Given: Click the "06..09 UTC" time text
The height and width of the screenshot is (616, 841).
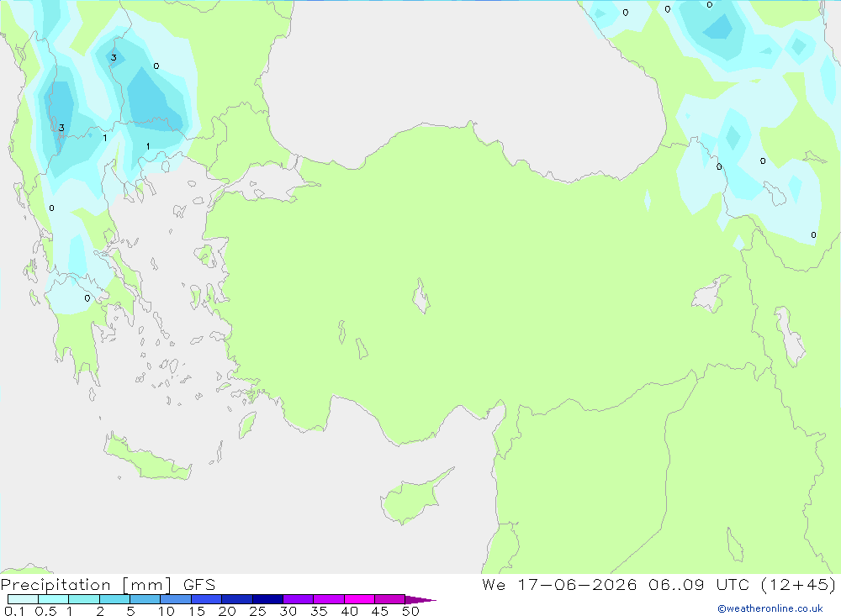Looking at the screenshot, I should [x=698, y=584].
